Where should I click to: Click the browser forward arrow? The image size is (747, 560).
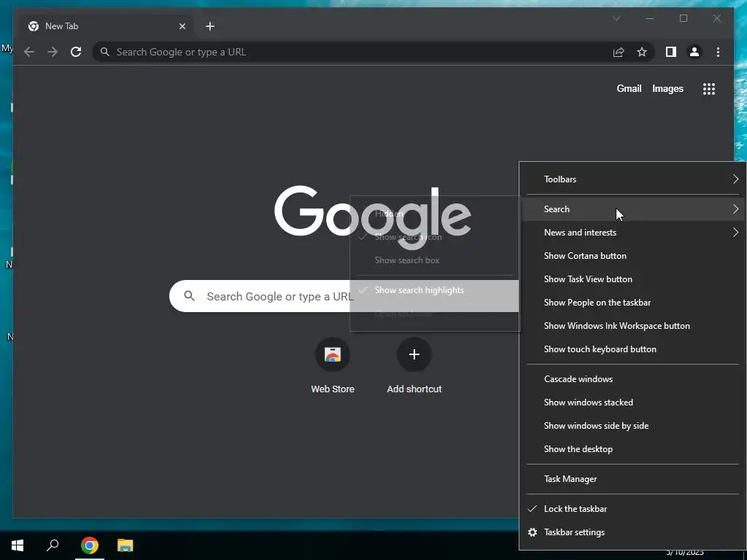pos(53,52)
